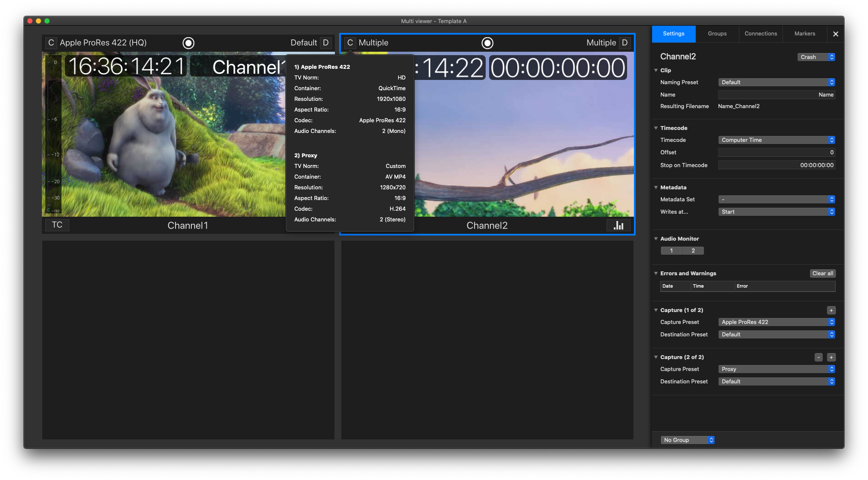The height and width of the screenshot is (480, 868).
Task: Switch to the Connections tab
Action: click(x=761, y=34)
